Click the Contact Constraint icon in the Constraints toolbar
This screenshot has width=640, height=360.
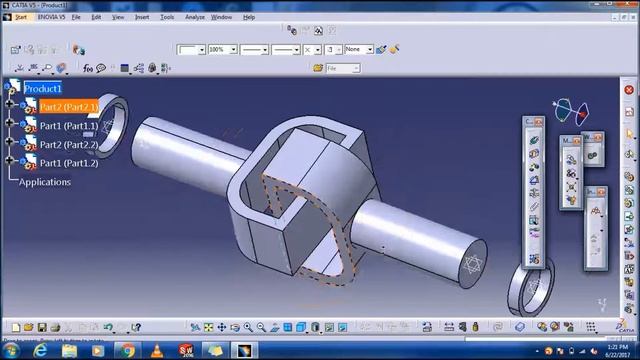tap(534, 154)
